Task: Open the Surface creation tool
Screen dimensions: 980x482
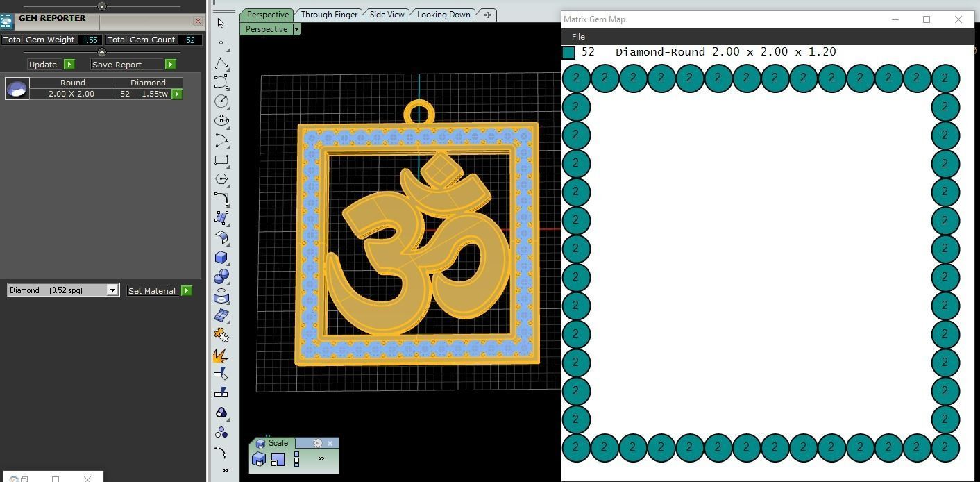Action: (221, 218)
